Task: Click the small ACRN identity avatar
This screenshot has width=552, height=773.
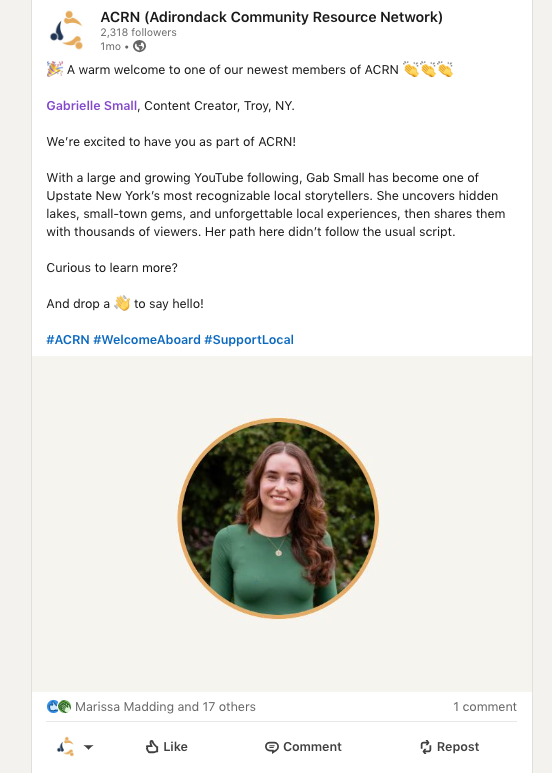Action: [x=66, y=746]
